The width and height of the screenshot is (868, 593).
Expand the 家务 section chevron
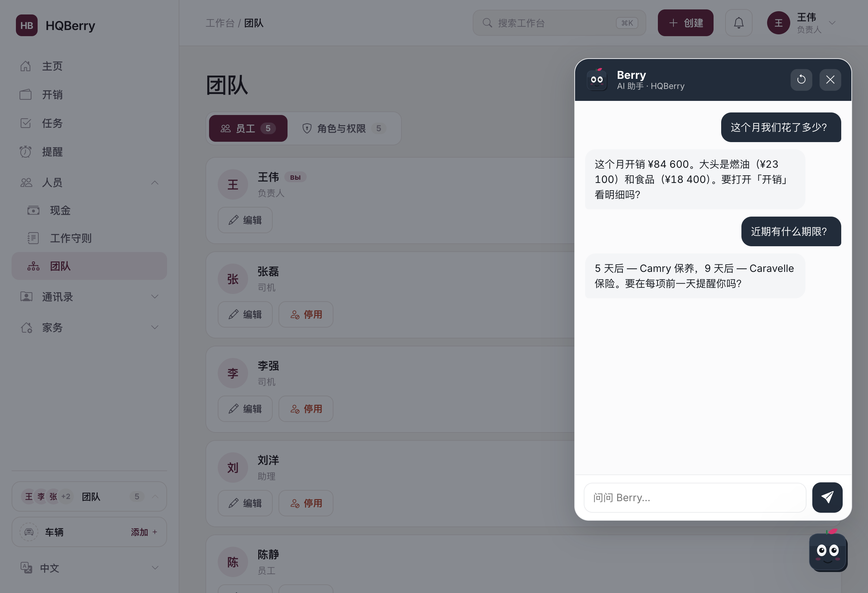155,327
